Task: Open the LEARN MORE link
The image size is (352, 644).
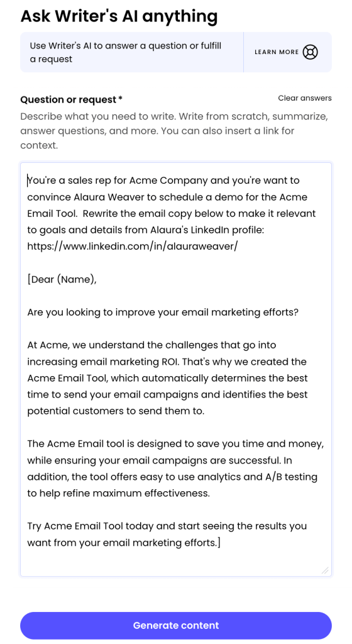Action: point(277,52)
